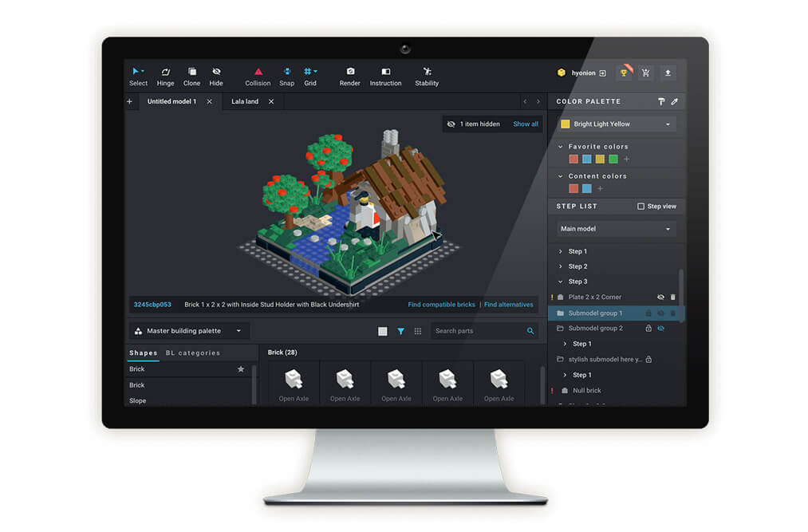Click the Find compatible bricks link
This screenshot has height=532, width=808.
[441, 305]
